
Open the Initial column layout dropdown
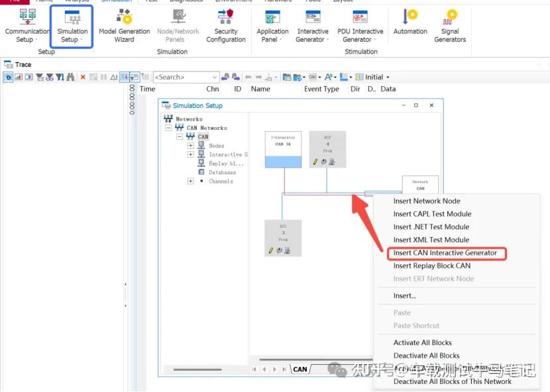pyautogui.click(x=388, y=77)
